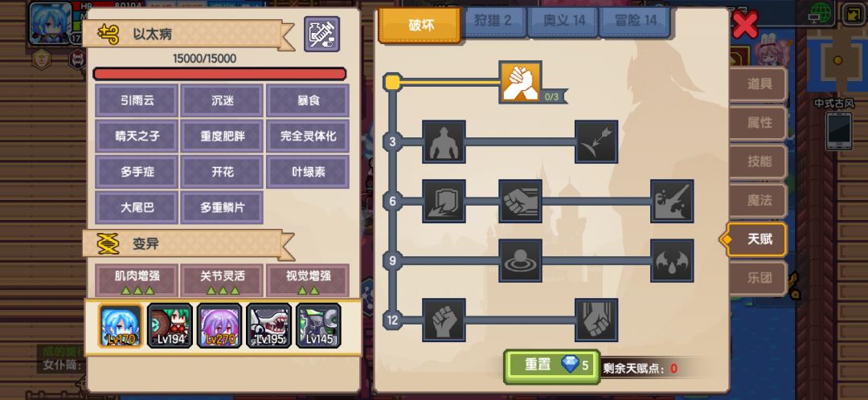Click the syringe and pills icon
This screenshot has height=400, width=868.
(321, 35)
